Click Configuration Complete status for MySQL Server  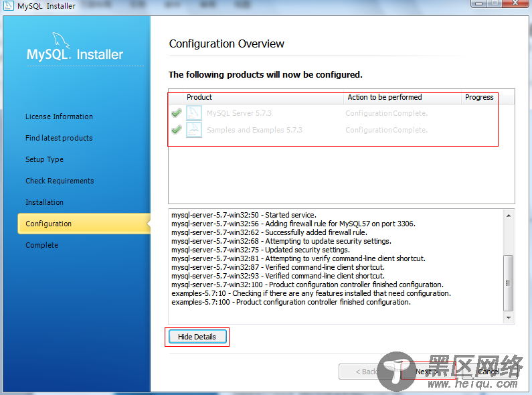pos(386,113)
